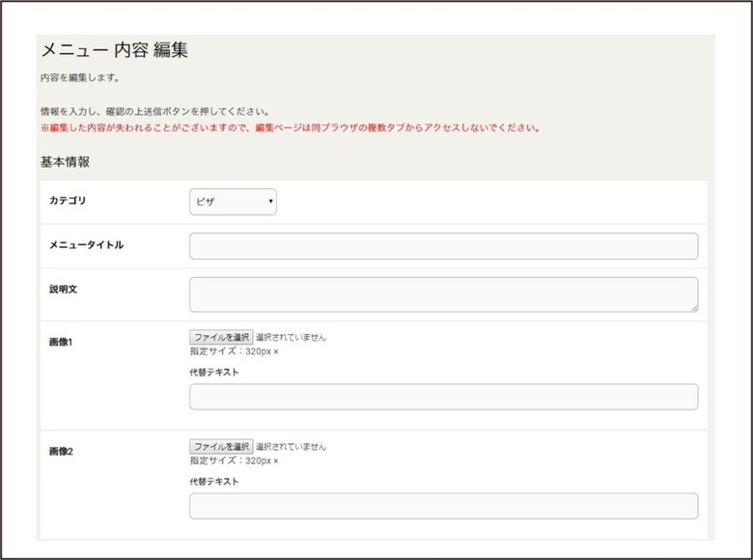The height and width of the screenshot is (560, 753).
Task: Click the 説明文 row label
Action: click(x=64, y=289)
